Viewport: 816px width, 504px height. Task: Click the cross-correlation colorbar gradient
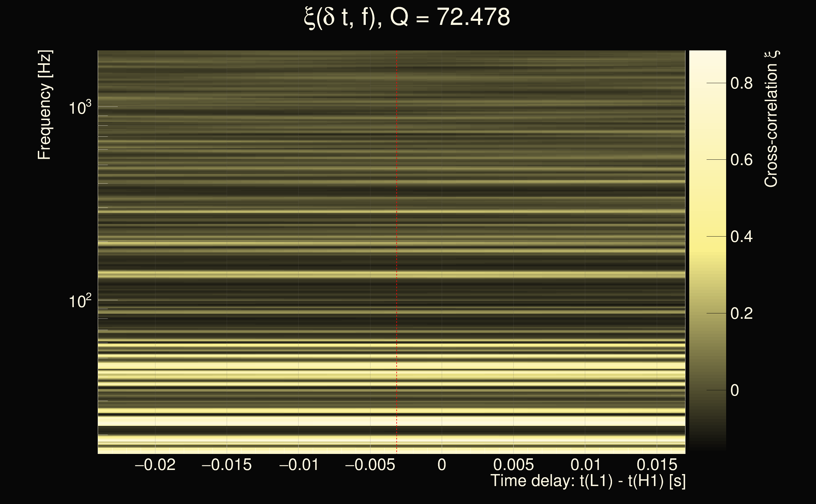(x=707, y=250)
